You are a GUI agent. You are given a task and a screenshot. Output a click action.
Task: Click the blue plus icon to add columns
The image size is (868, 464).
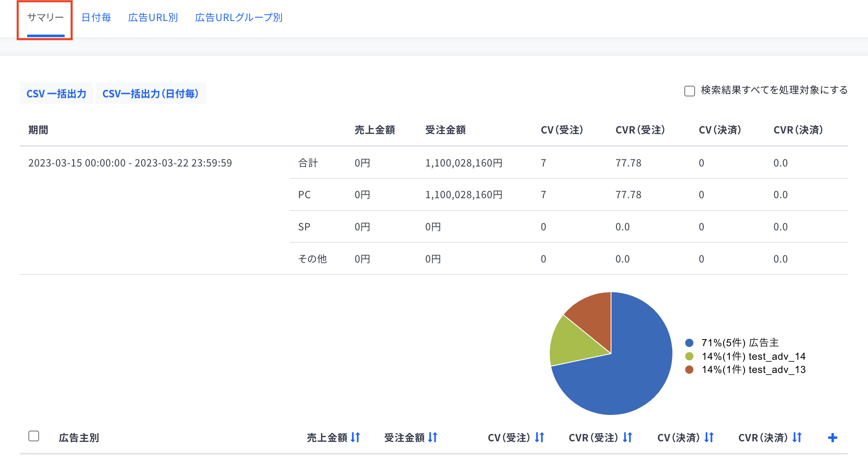click(833, 438)
